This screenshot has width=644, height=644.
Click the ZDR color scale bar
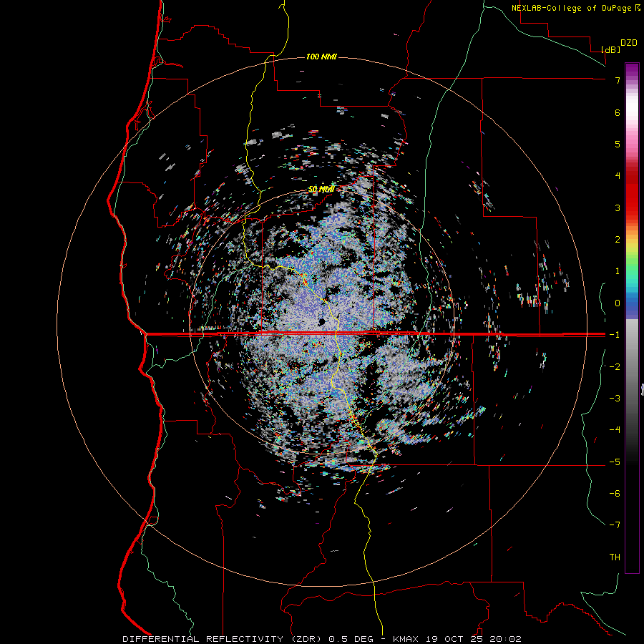(x=632, y=318)
